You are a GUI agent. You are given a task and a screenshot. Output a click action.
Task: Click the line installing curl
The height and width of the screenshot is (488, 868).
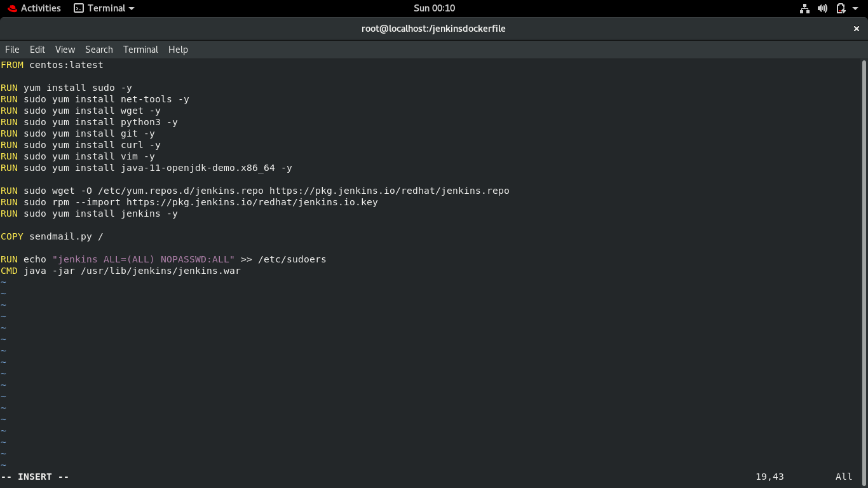[x=81, y=145]
